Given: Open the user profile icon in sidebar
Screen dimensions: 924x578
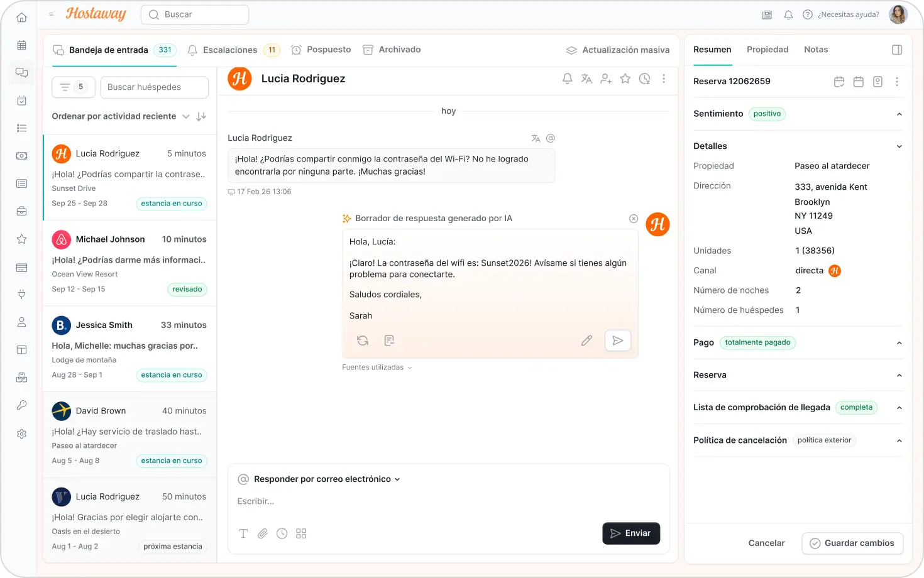Looking at the screenshot, I should point(21,322).
